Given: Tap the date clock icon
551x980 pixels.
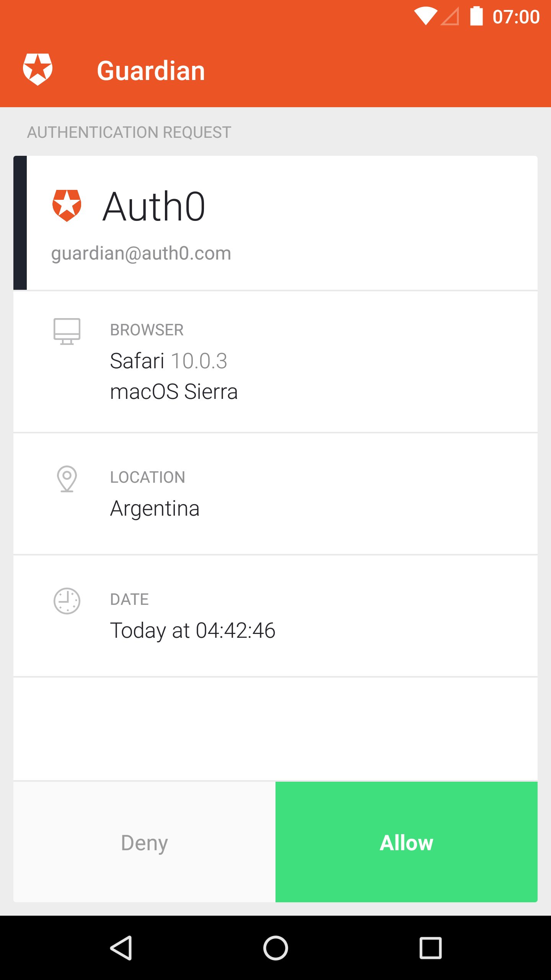Looking at the screenshot, I should pyautogui.click(x=67, y=601).
